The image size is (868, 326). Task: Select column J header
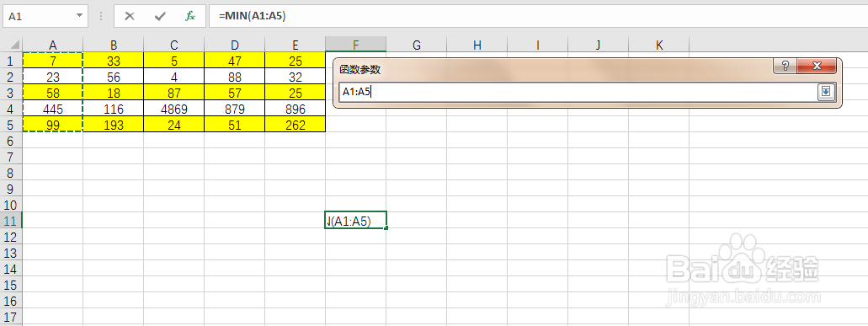point(599,45)
